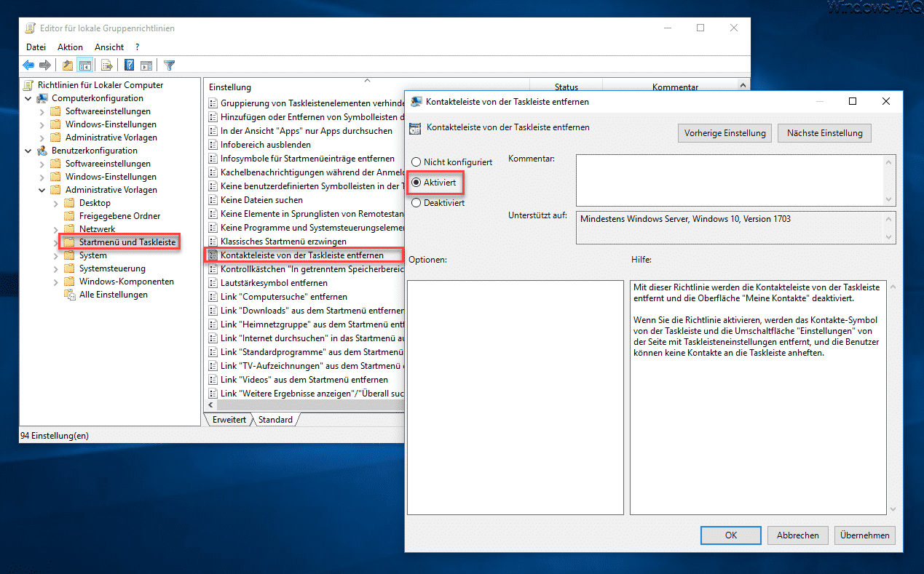Click the Kommentar box scroll down arrow
Image resolution: width=924 pixels, height=574 pixels.
889,199
